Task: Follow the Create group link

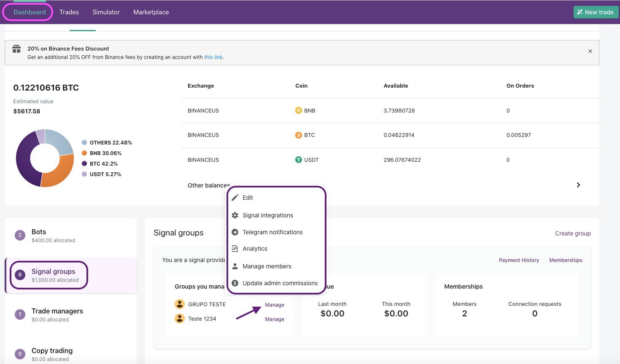Action: pos(573,233)
